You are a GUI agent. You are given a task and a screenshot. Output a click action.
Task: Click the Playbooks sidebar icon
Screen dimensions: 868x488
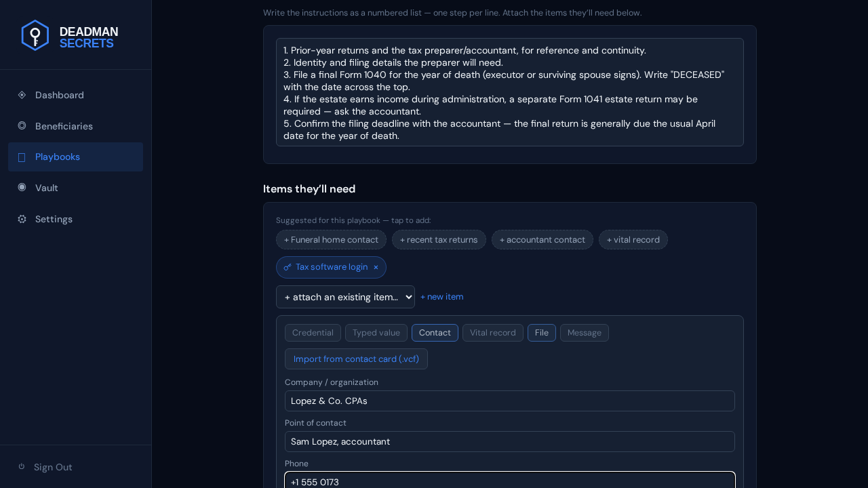22,157
